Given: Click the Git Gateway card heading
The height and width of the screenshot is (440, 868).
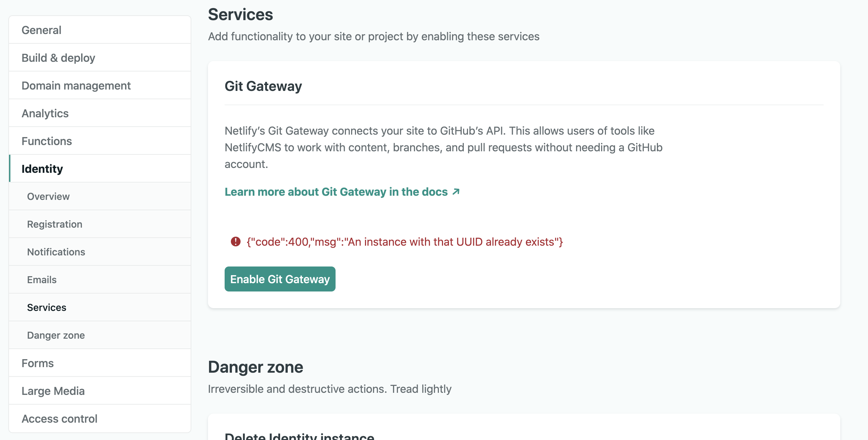Looking at the screenshot, I should [263, 86].
